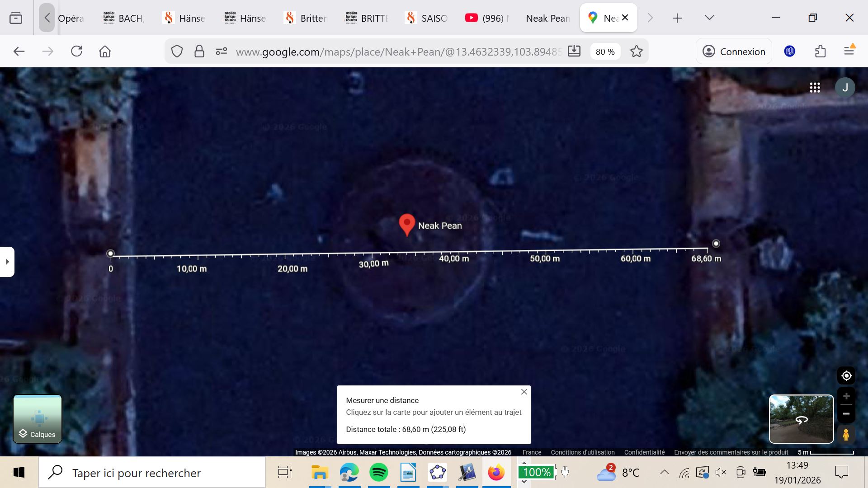Click the red Neak Pean map pin

pyautogui.click(x=407, y=224)
